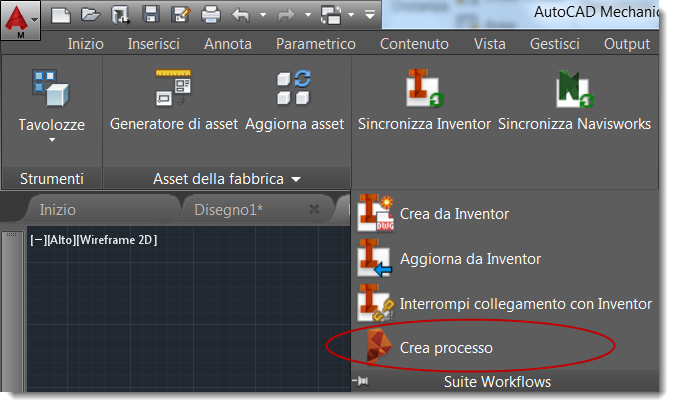Open the [Alto] view controls menu
Screen dimensions: 674x407
pos(61,240)
